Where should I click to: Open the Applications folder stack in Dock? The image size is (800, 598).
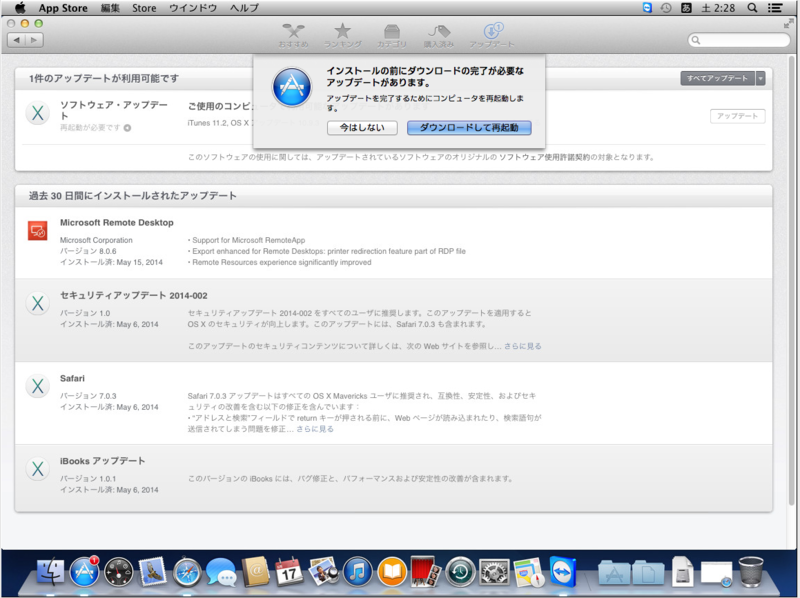coord(614,572)
